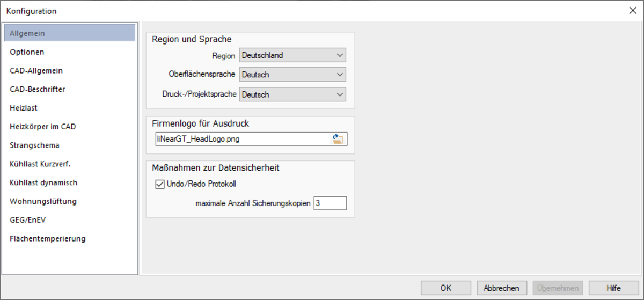The width and height of the screenshot is (644, 300).
Task: Open CAD-Beschrifter settings
Action: tap(70, 89)
